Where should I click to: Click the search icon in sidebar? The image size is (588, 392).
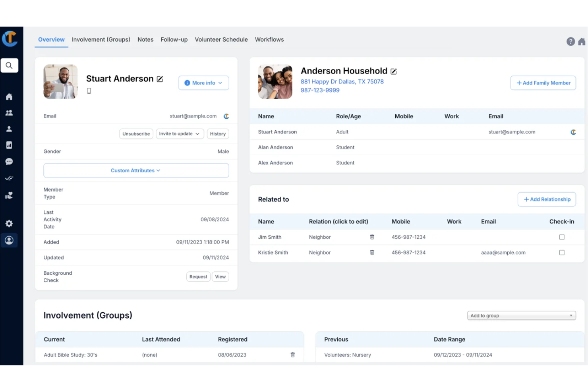point(9,66)
